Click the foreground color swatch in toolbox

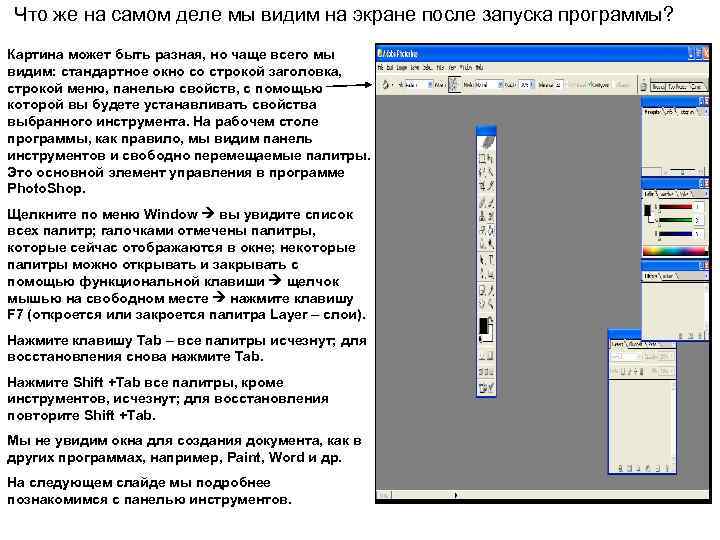pos(483,326)
